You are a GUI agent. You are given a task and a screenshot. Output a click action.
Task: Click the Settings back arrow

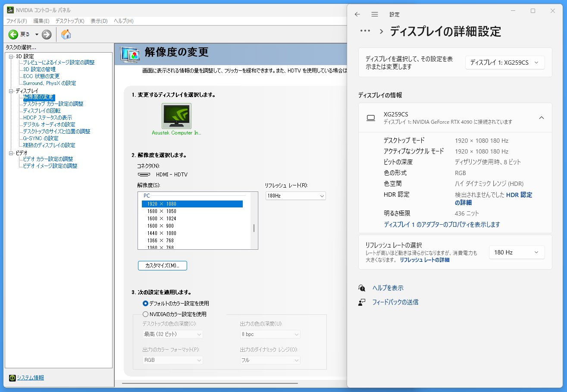(x=357, y=14)
